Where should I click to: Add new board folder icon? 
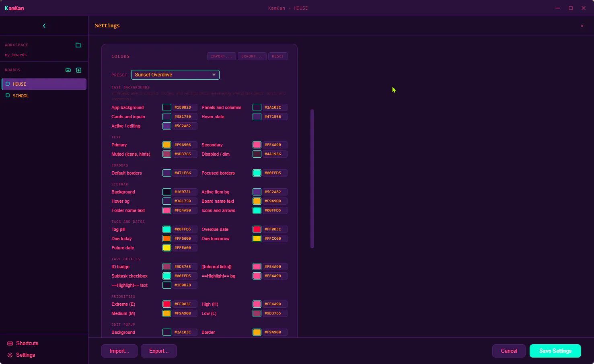pyautogui.click(x=68, y=70)
